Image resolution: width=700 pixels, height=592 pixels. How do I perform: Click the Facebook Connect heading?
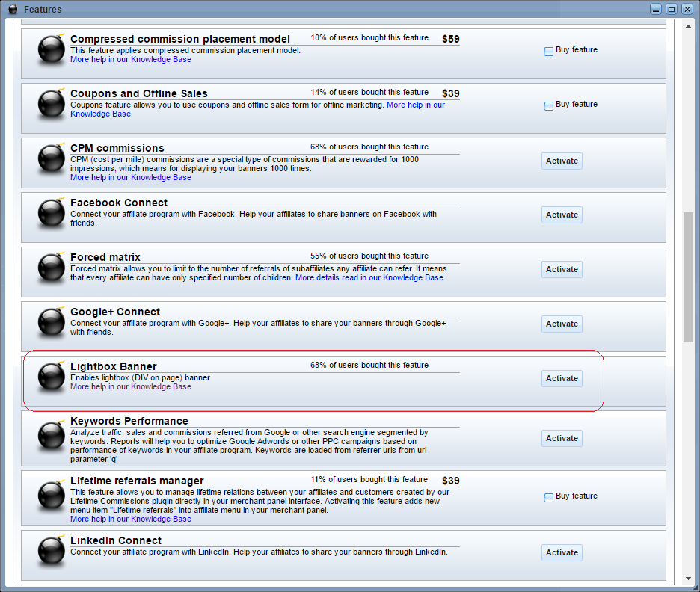point(119,203)
